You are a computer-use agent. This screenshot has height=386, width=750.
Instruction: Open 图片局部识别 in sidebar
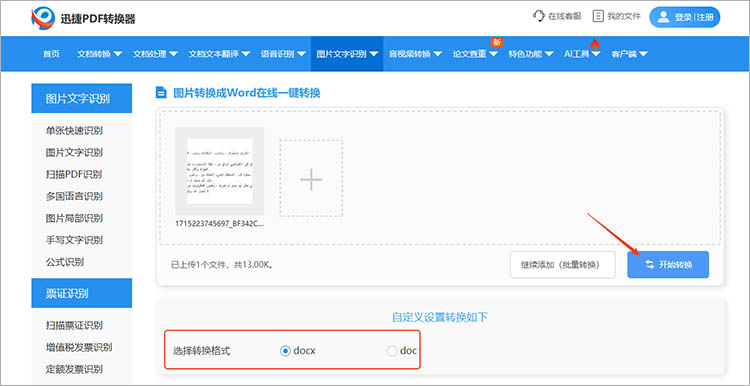click(x=74, y=218)
